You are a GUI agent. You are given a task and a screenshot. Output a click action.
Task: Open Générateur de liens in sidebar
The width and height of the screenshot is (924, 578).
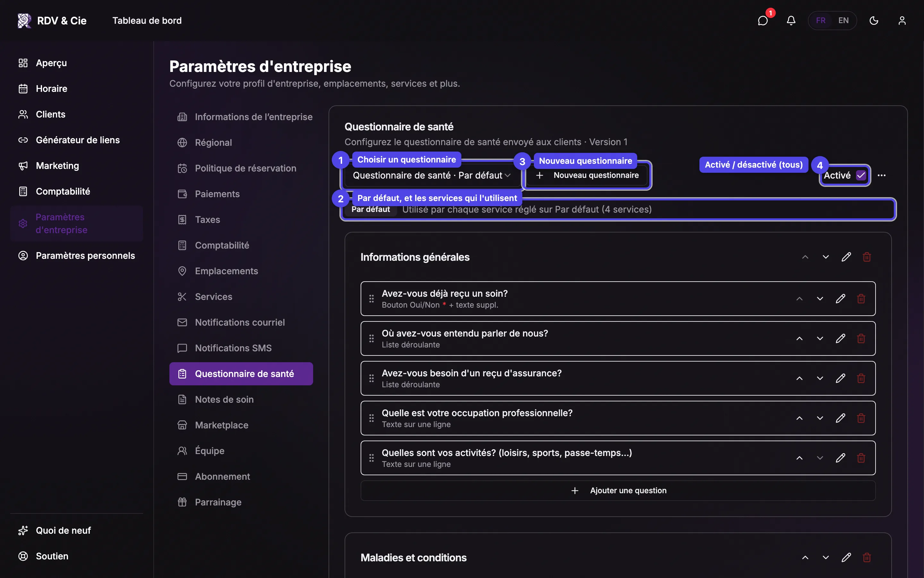click(76, 140)
